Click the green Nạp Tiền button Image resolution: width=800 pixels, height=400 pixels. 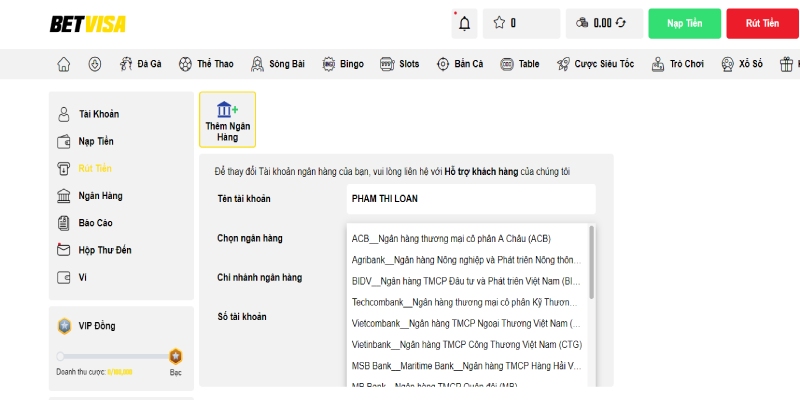click(685, 23)
